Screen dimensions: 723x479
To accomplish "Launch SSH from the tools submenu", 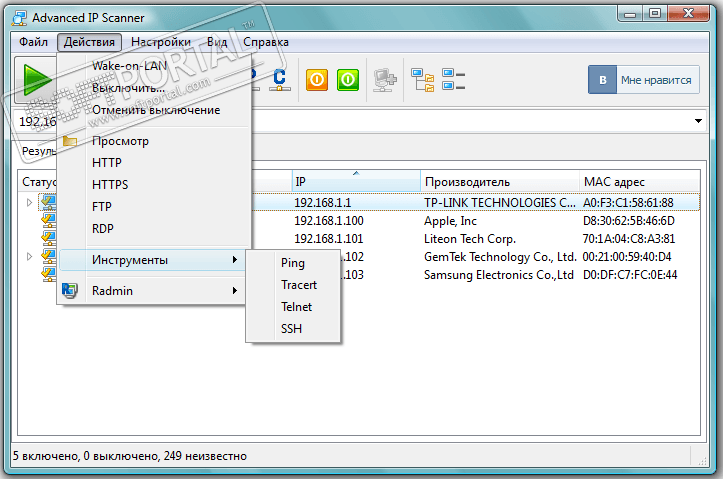I will (x=291, y=329).
